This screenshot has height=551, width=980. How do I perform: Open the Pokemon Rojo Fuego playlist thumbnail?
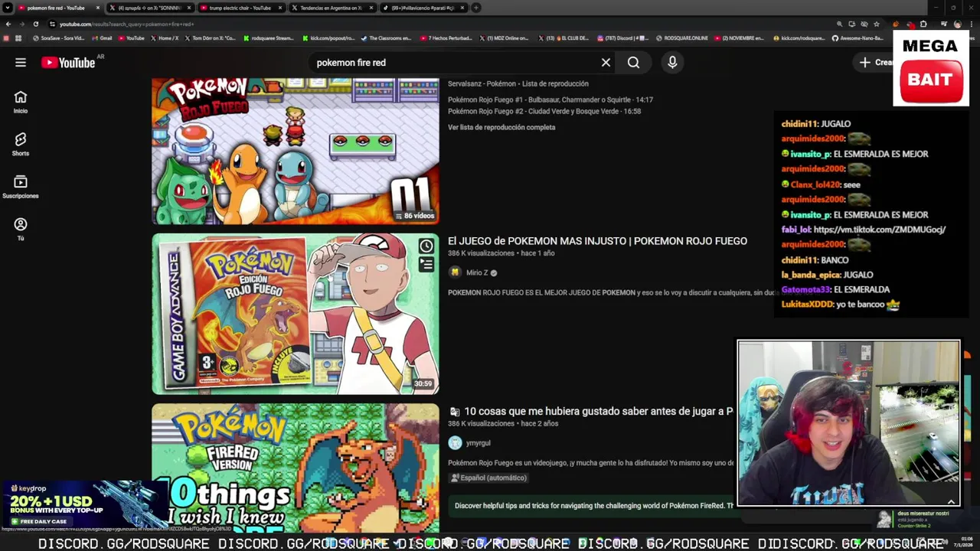click(296, 151)
